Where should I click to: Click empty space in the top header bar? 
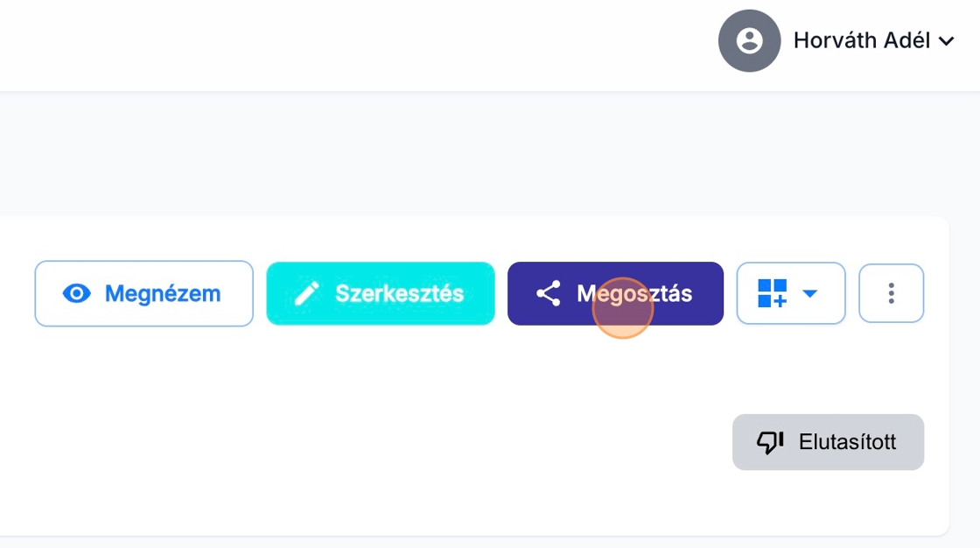350,44
